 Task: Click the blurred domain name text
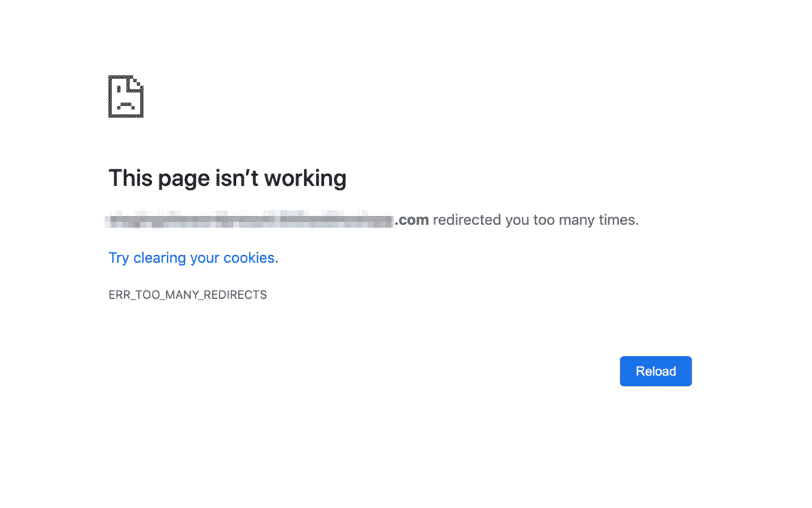[249, 221]
